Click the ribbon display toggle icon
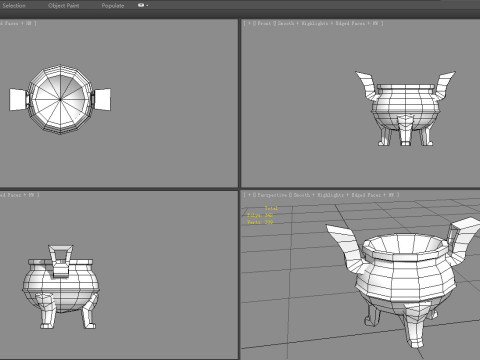 pyautogui.click(x=141, y=5)
